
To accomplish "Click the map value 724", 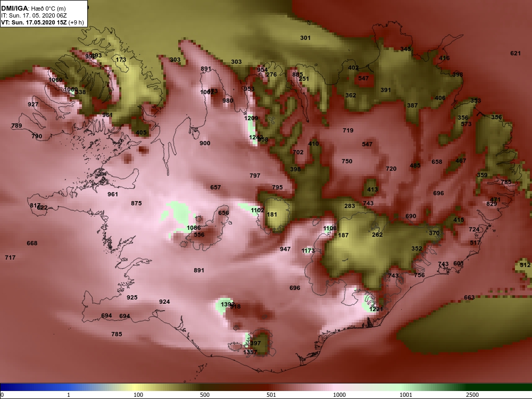I will [x=474, y=229].
